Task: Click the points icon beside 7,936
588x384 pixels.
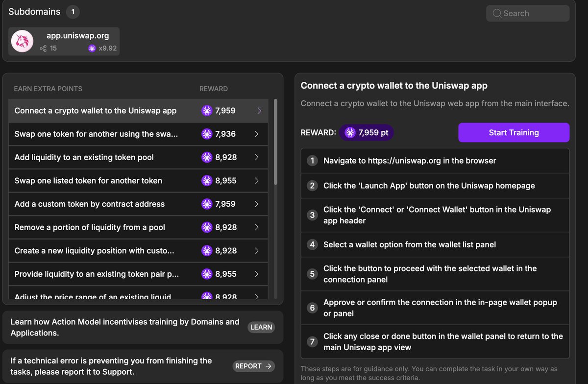Action: click(207, 134)
